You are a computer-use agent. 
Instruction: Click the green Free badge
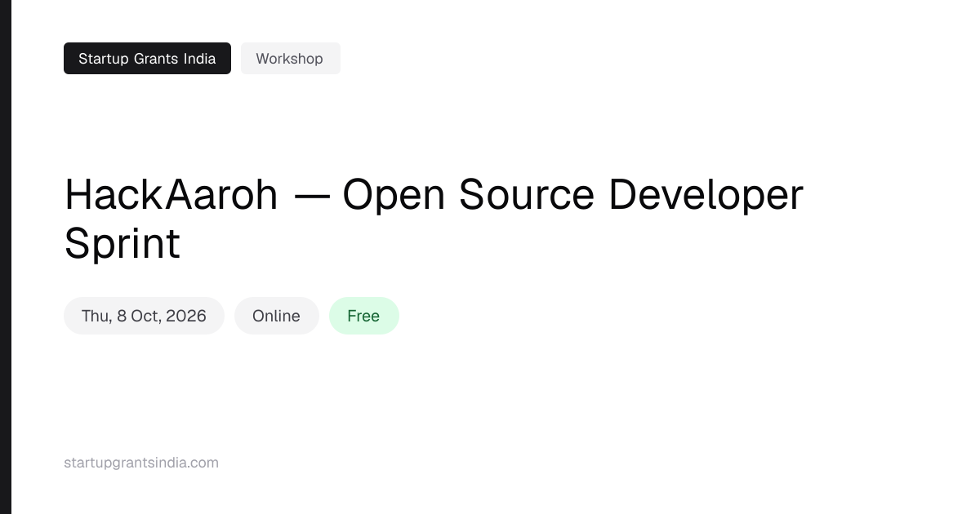click(x=363, y=316)
